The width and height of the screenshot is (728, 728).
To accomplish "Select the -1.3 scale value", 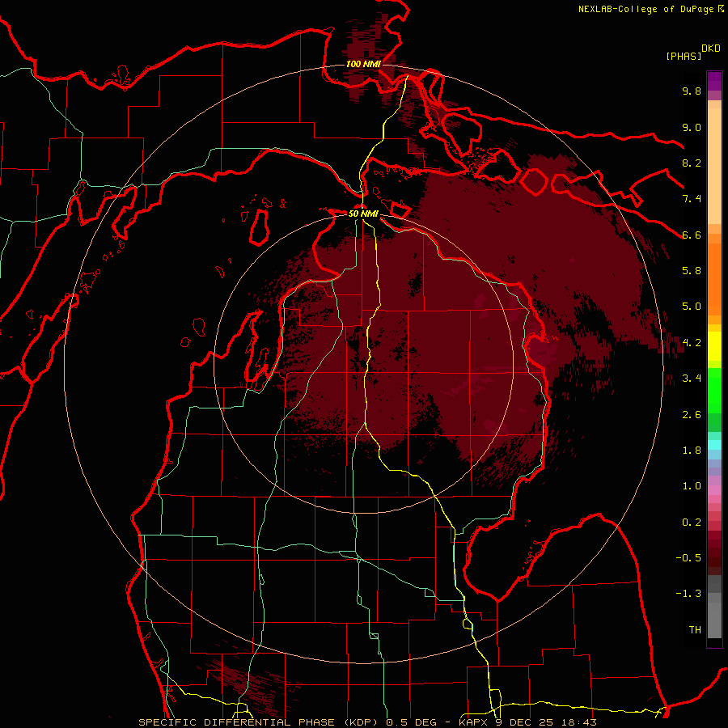I will tap(688, 594).
